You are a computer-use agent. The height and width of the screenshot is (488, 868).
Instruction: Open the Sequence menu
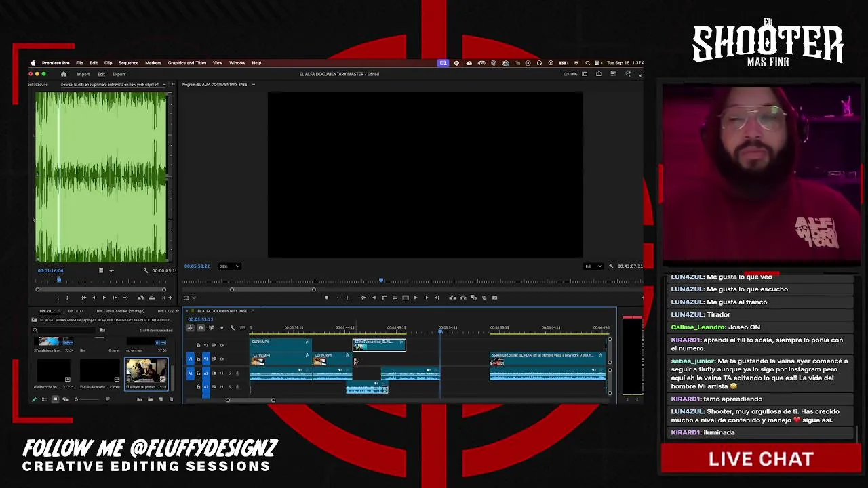[128, 63]
